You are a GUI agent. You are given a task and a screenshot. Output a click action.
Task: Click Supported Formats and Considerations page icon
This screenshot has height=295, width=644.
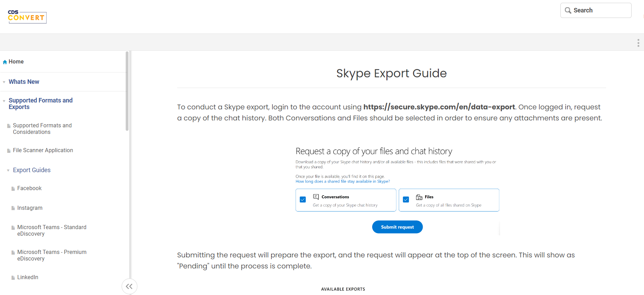(9, 126)
